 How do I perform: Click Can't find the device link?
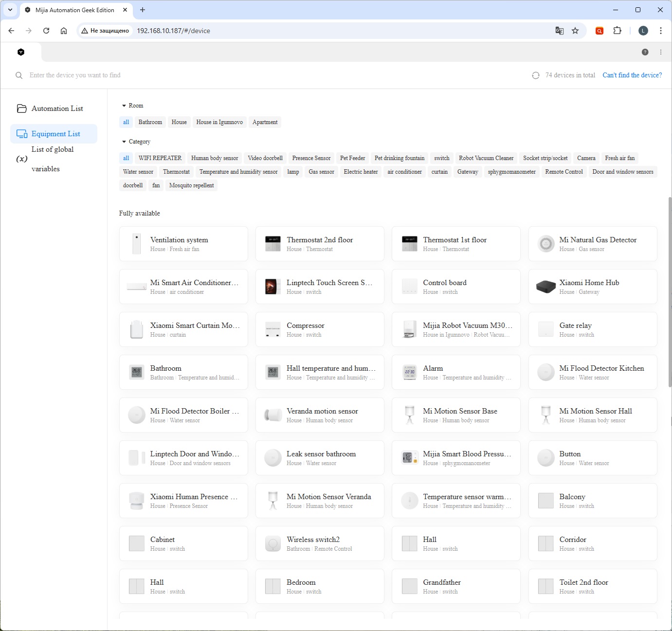tap(632, 75)
